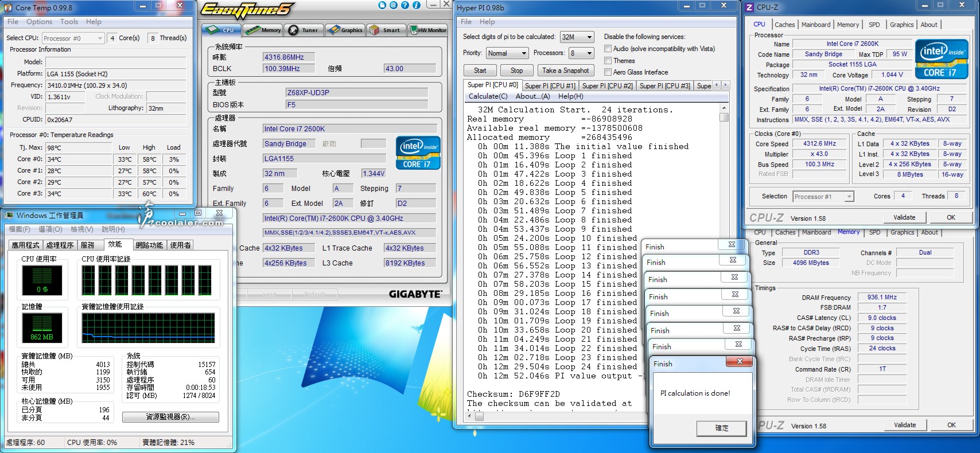Open the Selection Processor #1 dropdown in CPU-Z

[x=823, y=197]
